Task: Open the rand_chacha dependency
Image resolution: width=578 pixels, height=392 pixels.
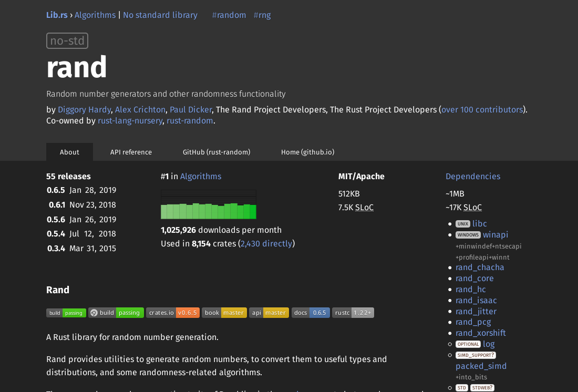Action: pyautogui.click(x=480, y=267)
